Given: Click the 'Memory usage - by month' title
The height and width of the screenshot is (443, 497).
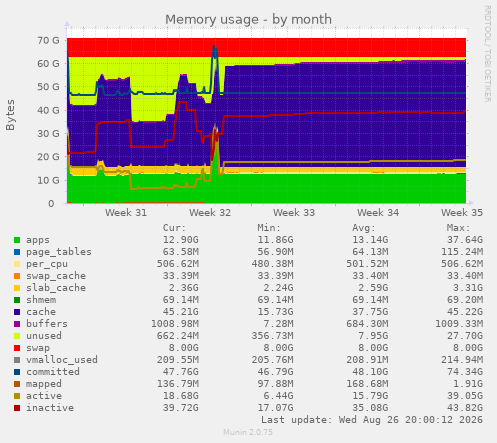Looking at the screenshot, I should coord(248,19).
